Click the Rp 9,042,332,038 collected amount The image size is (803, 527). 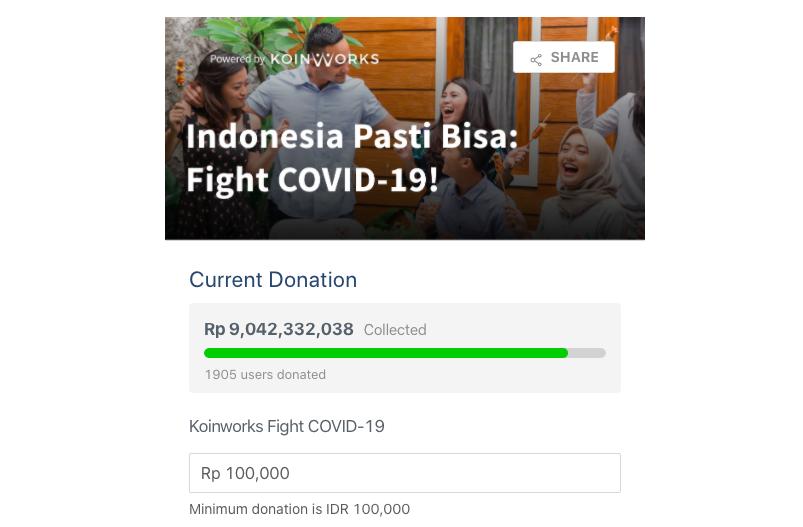(x=279, y=329)
